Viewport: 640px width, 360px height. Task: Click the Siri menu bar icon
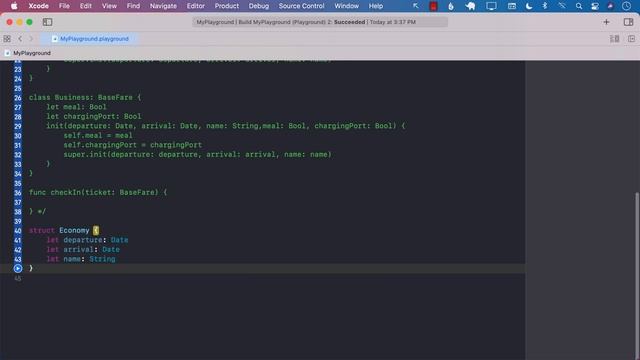point(610,6)
